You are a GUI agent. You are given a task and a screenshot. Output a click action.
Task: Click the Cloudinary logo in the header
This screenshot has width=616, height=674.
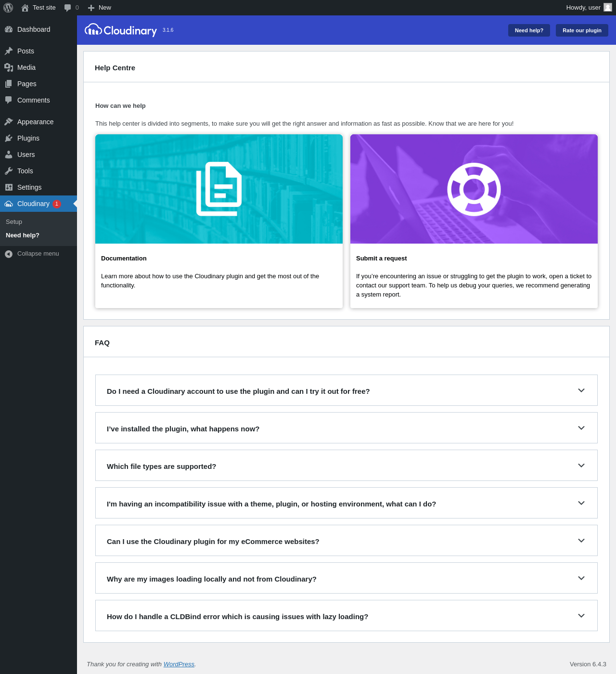[121, 30]
